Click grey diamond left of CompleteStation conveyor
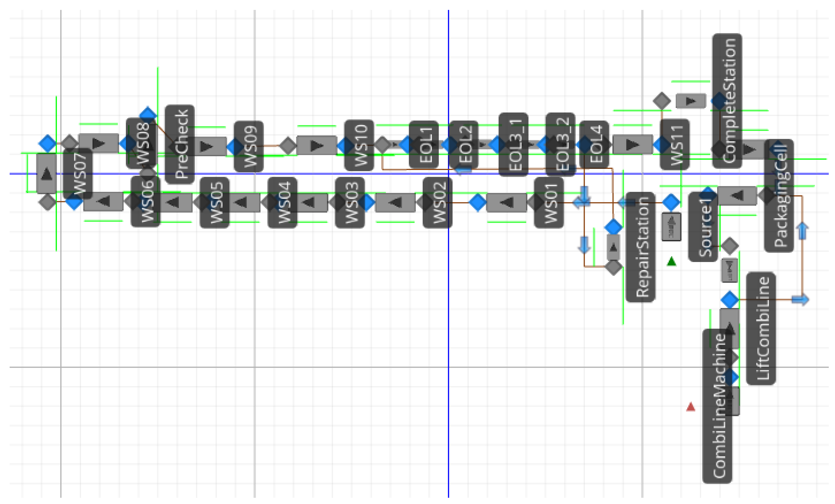The height and width of the screenshot is (504, 835). (x=662, y=101)
